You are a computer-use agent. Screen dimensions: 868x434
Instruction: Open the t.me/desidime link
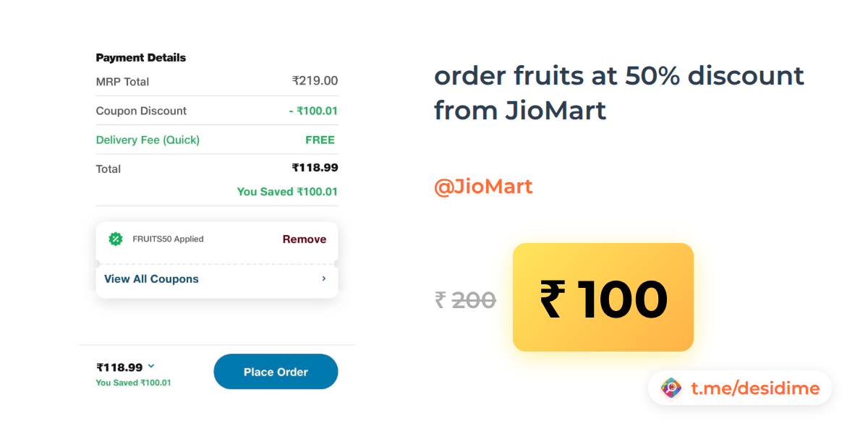(x=754, y=388)
